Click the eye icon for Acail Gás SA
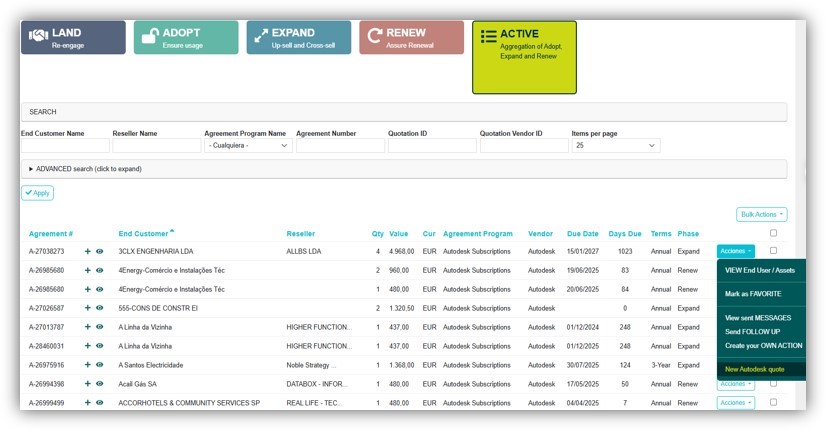This screenshot has width=826, height=430. tap(100, 384)
